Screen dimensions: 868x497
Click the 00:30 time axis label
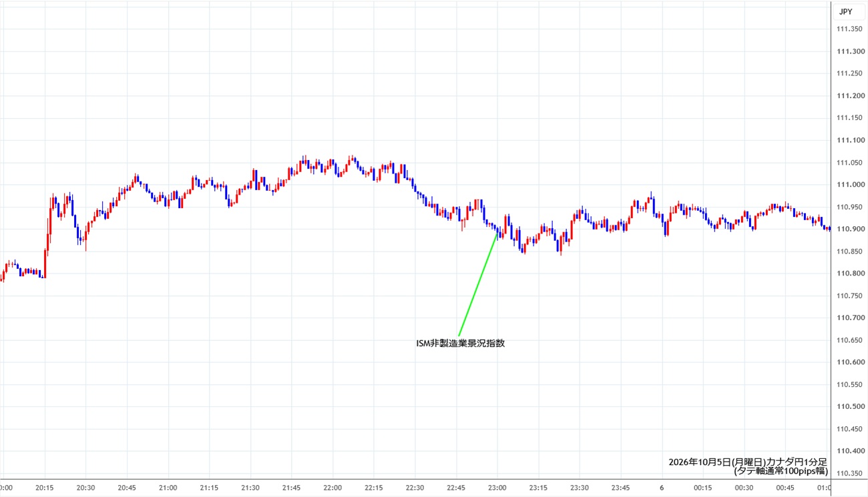click(x=744, y=487)
